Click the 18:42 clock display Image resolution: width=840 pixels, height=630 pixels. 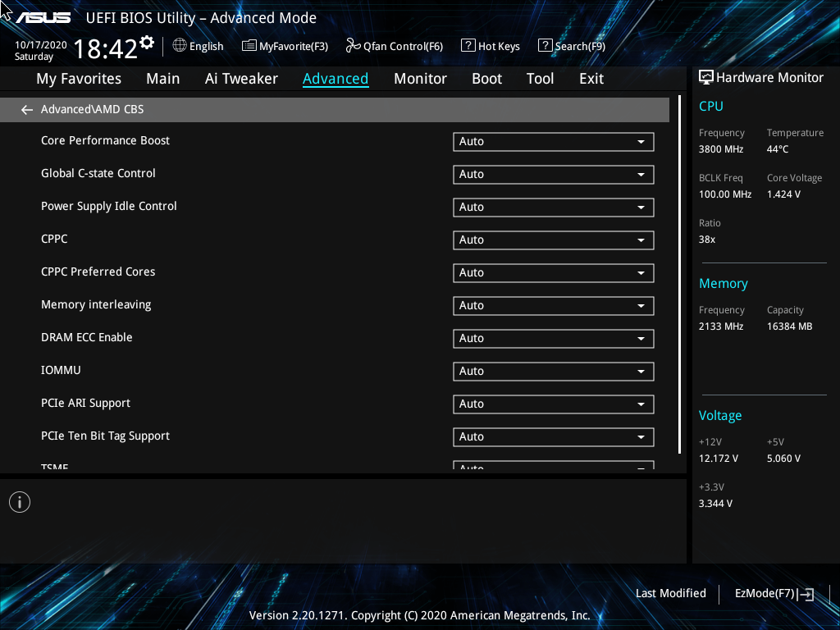tap(106, 48)
